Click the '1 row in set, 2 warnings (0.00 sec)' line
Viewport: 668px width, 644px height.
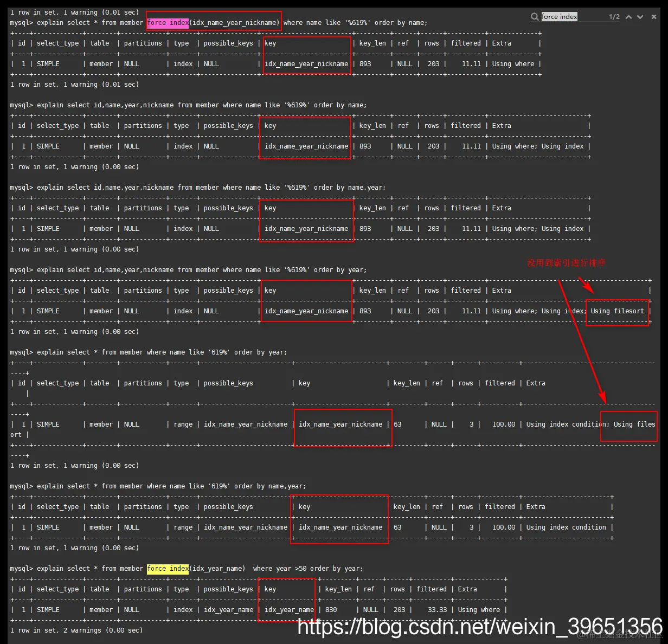[x=76, y=630]
